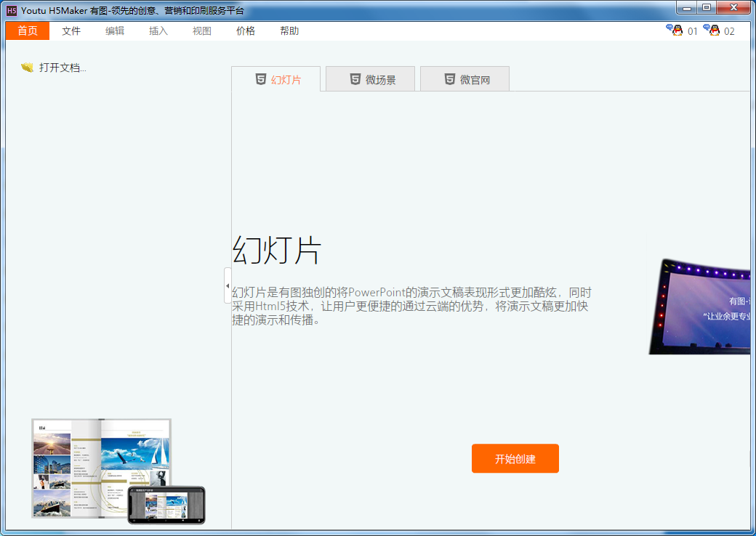Click the 打开文档... link
This screenshot has width=756, height=536.
[x=63, y=68]
